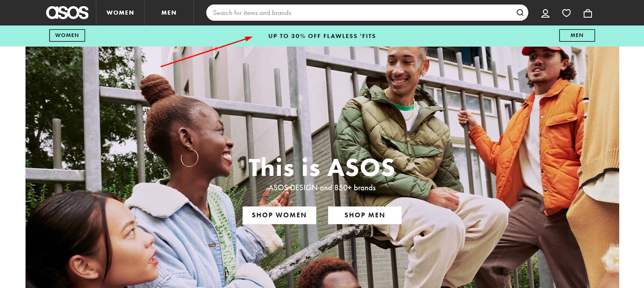Viewport: 644px width, 288px height.
Task: Click 'ASOS DESIGN and 850+ brands' subtitle
Action: [322, 188]
